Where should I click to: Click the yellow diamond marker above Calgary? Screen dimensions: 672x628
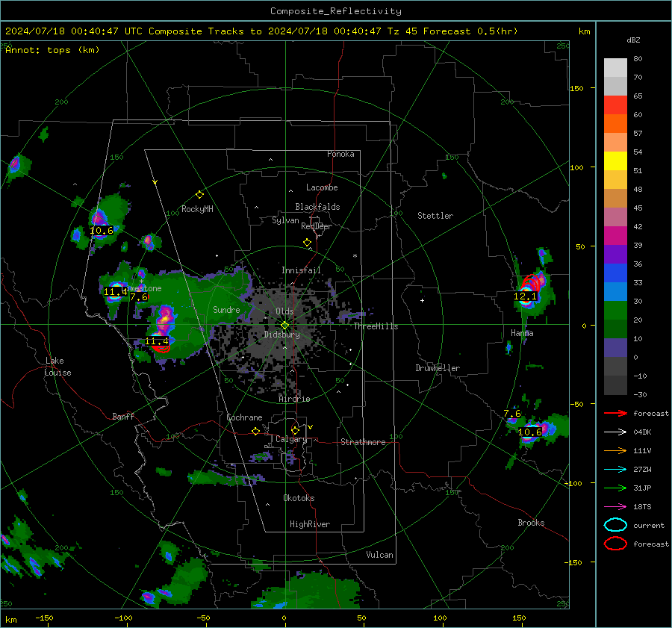pos(295,430)
